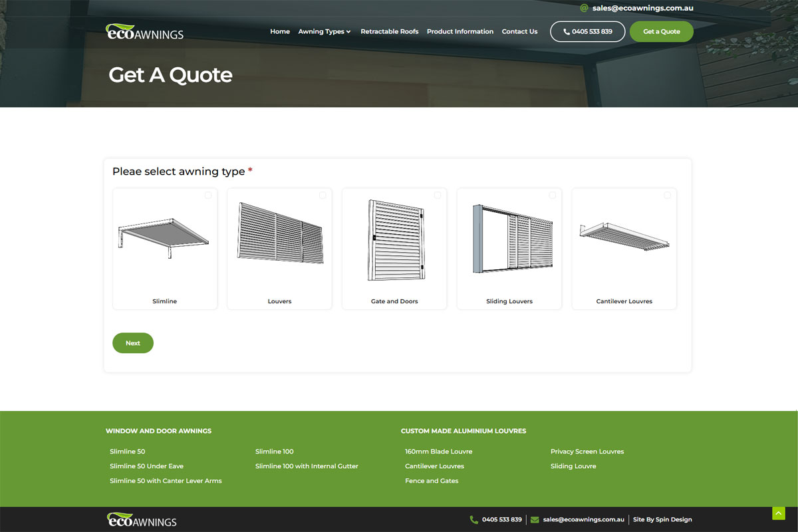Click the Eco Awnings footer logo
798x532 pixels.
(x=142, y=519)
